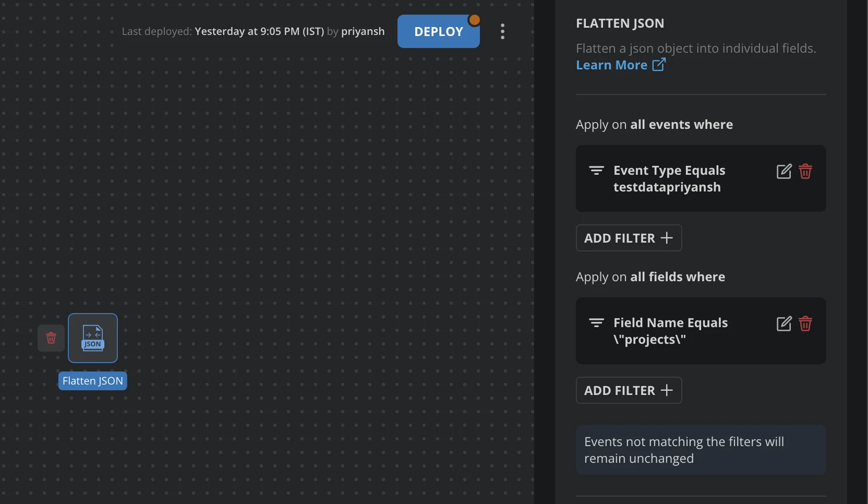Click filter lines icon beside Event Type
The width and height of the screenshot is (868, 504).
click(x=596, y=171)
